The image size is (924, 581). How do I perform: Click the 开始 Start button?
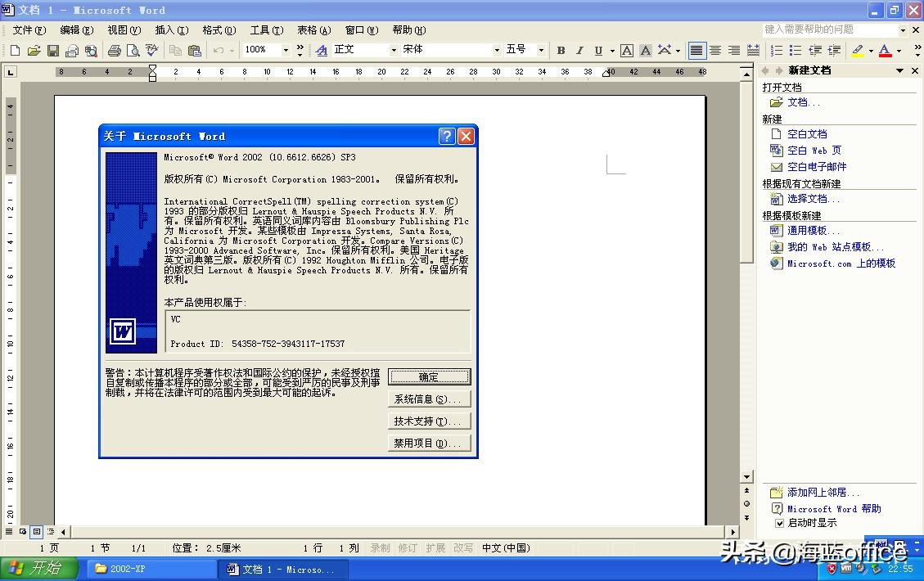[39, 568]
